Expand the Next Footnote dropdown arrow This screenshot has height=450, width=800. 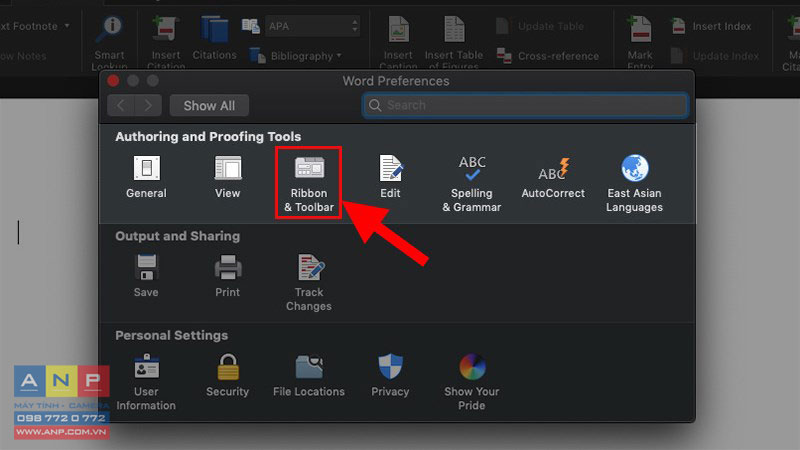click(67, 26)
